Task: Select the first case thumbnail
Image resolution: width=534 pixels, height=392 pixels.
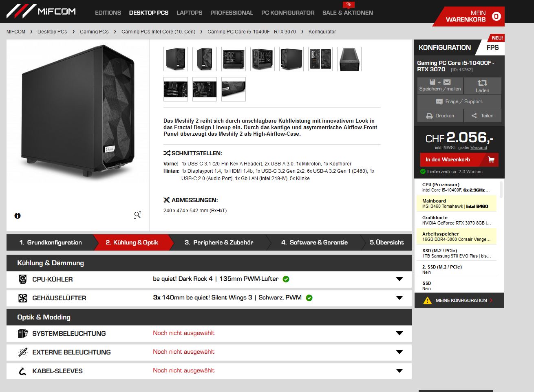Action: coord(176,59)
